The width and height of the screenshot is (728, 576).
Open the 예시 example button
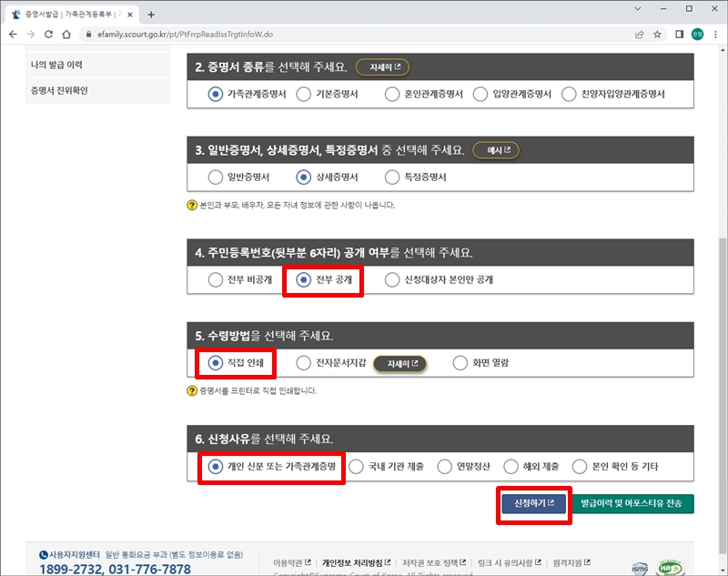coord(496,150)
